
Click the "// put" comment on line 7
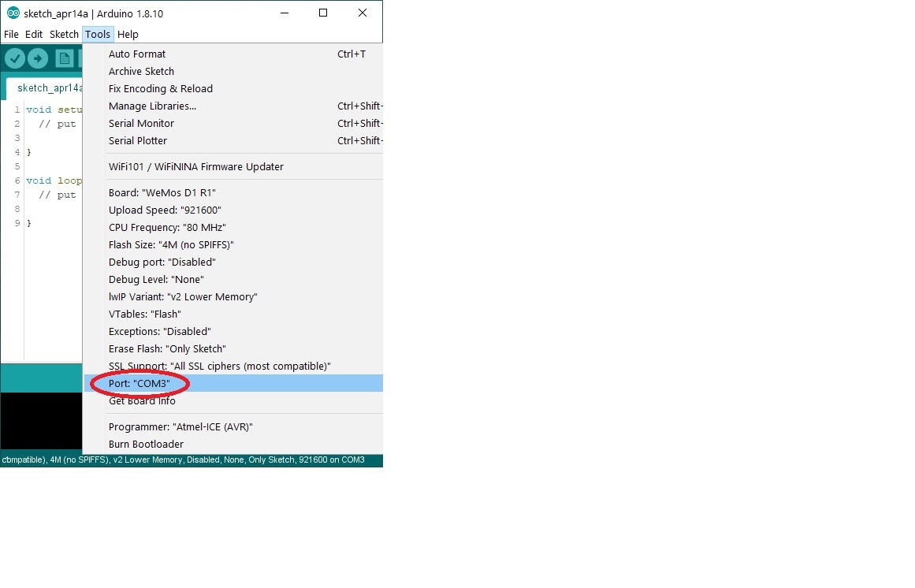58,195
